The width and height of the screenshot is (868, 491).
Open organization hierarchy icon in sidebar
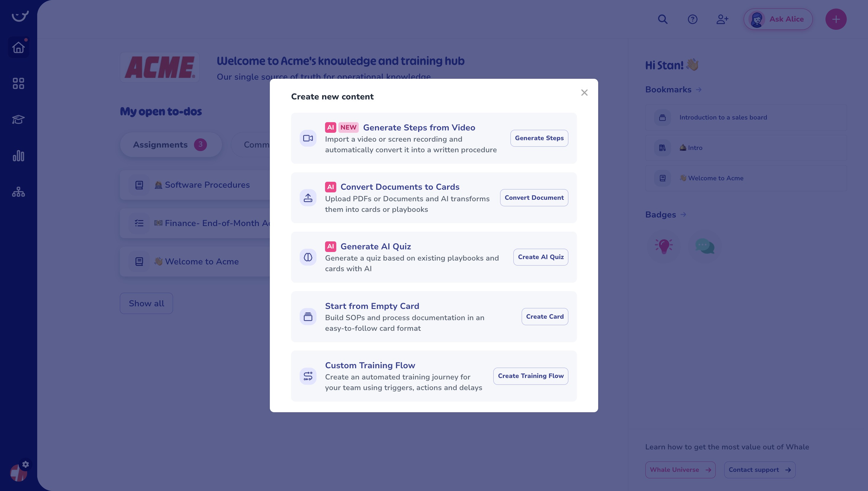pos(18,192)
